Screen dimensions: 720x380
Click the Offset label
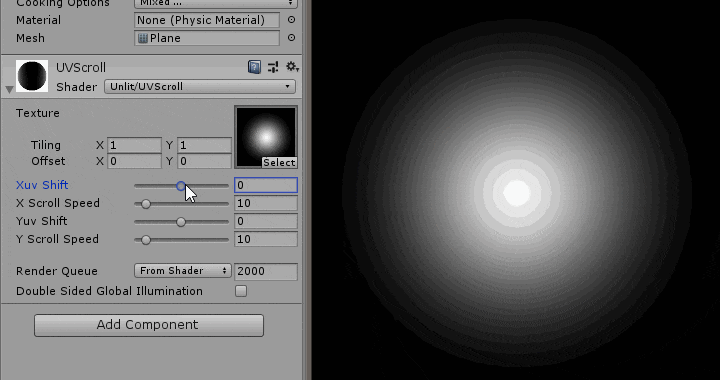[x=48, y=161]
